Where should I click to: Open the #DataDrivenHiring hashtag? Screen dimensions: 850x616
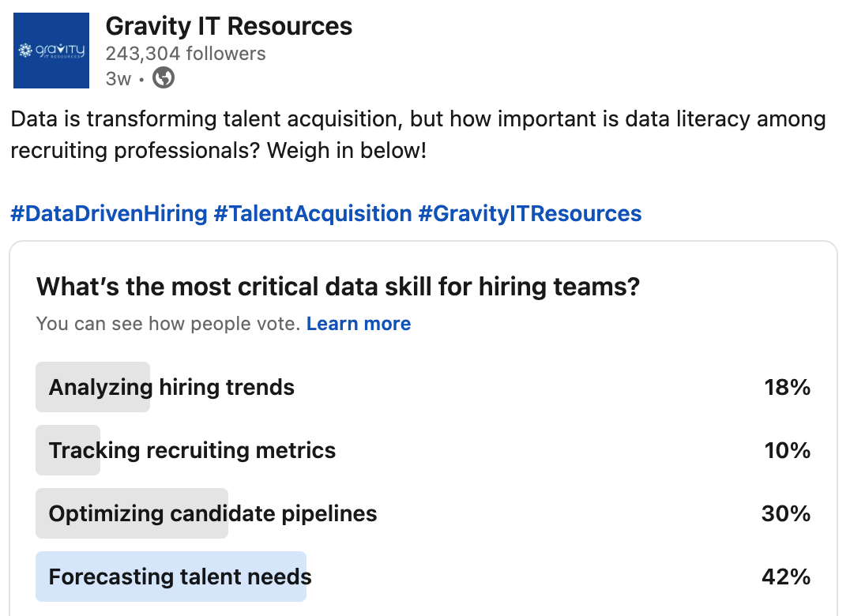point(109,213)
